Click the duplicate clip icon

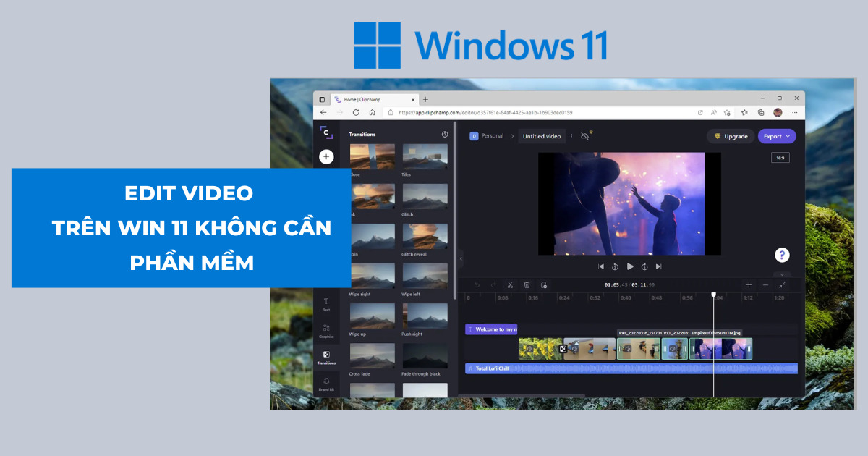544,284
